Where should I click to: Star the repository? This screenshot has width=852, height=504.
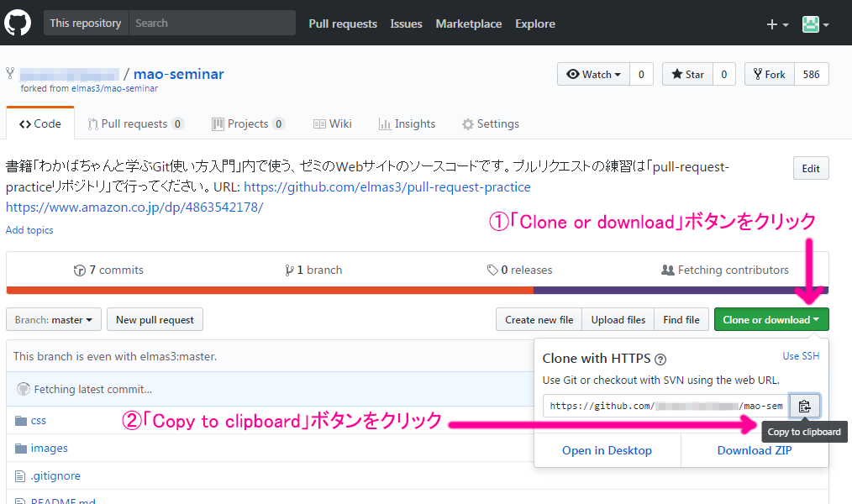click(687, 75)
